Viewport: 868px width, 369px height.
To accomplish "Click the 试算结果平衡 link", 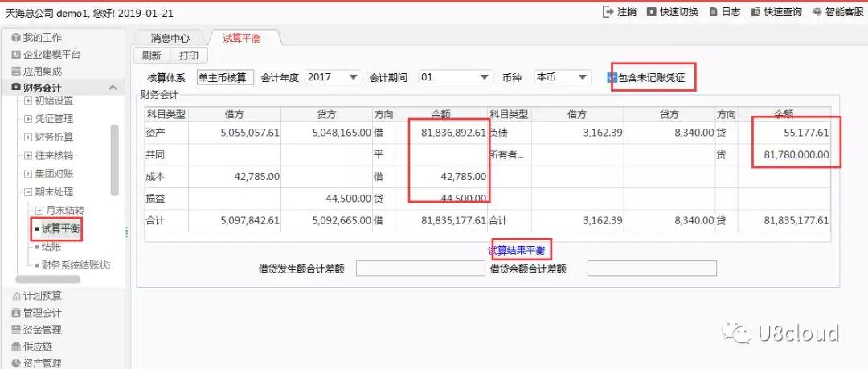I will point(517,251).
